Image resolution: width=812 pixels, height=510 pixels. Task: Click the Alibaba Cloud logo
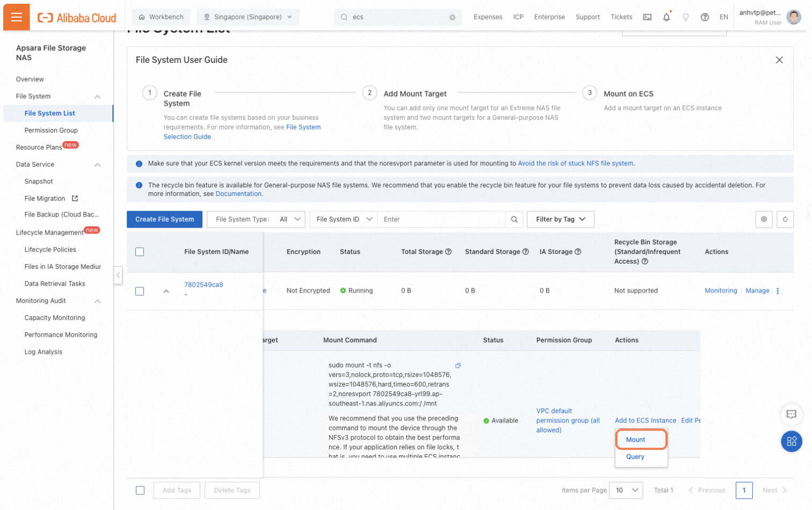77,18
